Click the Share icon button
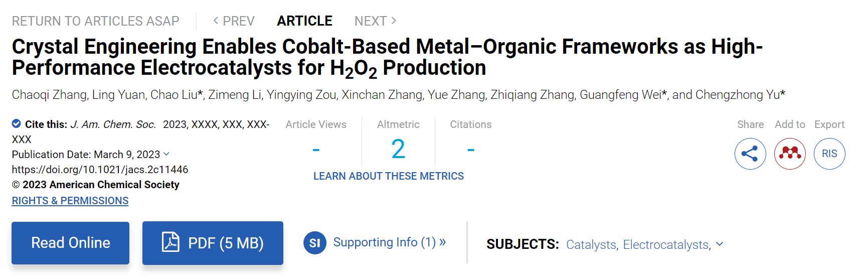Image resolution: width=868 pixels, height=279 pixels. (750, 154)
